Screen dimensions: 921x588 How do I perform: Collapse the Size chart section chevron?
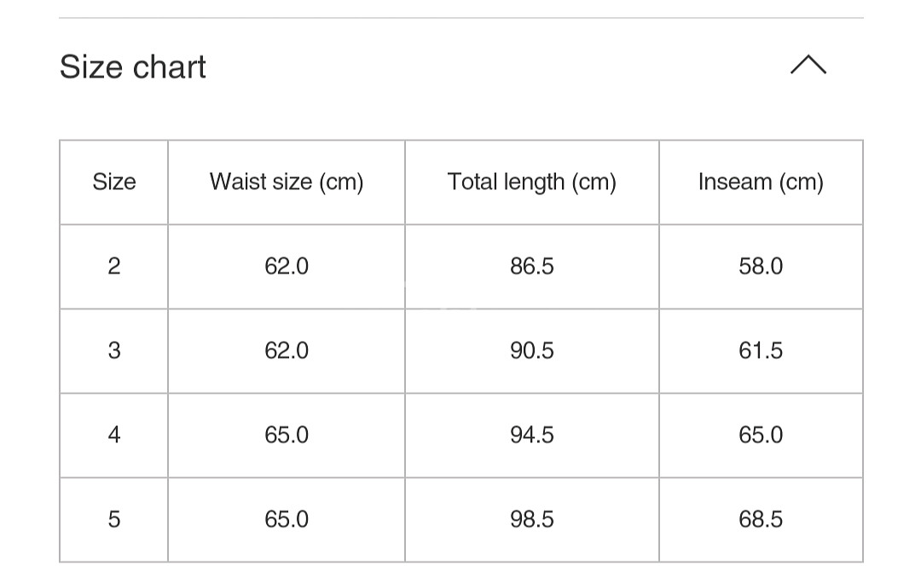click(x=808, y=66)
